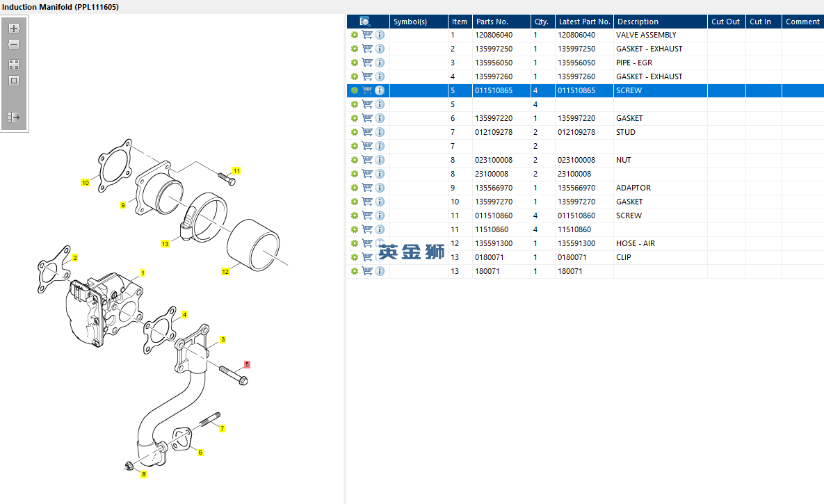
Task: Click the Induction Manifold (PPL111605) title
Action: 60,7
